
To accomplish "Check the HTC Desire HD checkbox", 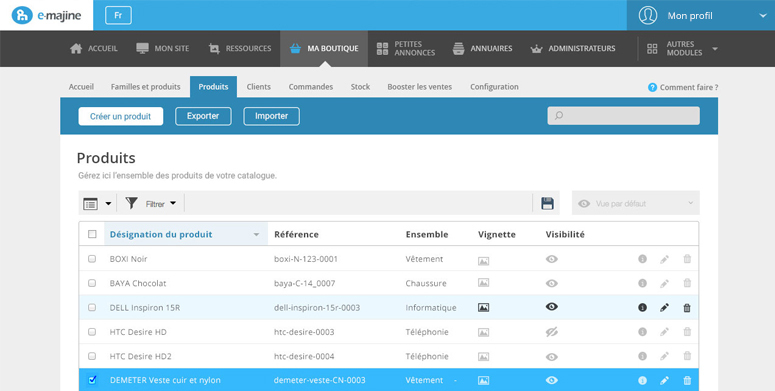I will coord(92,332).
